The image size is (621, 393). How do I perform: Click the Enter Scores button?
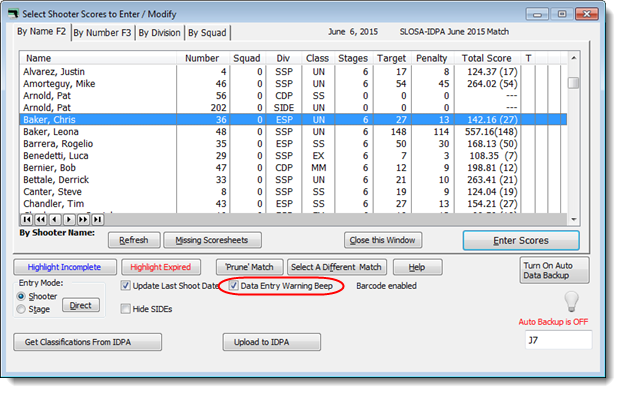coord(521,240)
